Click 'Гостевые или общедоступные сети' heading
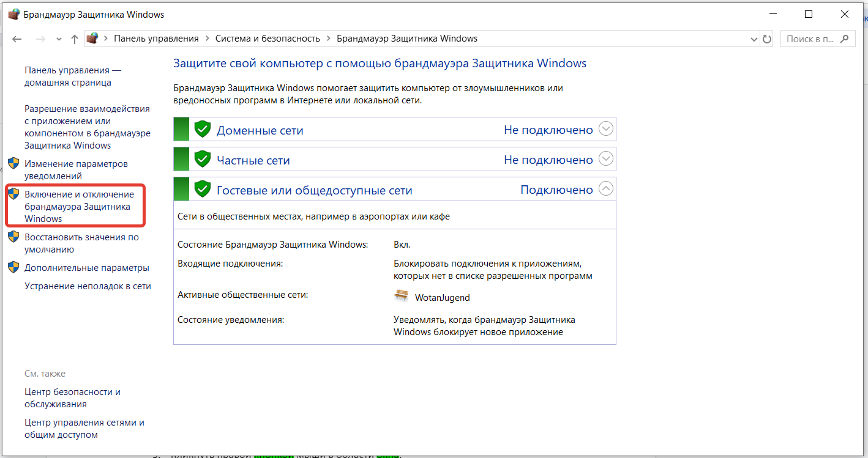The height and width of the screenshot is (458, 868). (x=315, y=190)
